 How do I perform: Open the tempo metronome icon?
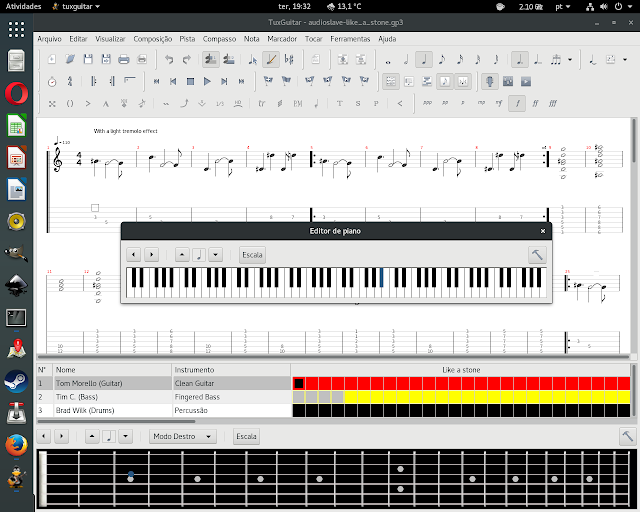coord(52,82)
